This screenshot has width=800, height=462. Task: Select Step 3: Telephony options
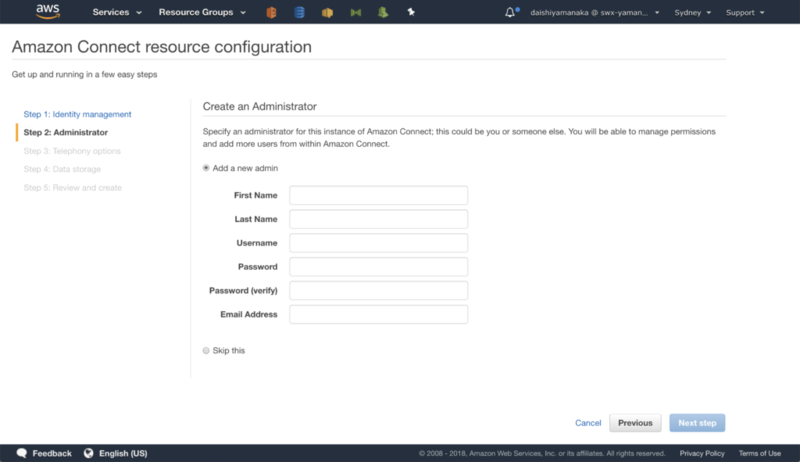click(x=72, y=151)
